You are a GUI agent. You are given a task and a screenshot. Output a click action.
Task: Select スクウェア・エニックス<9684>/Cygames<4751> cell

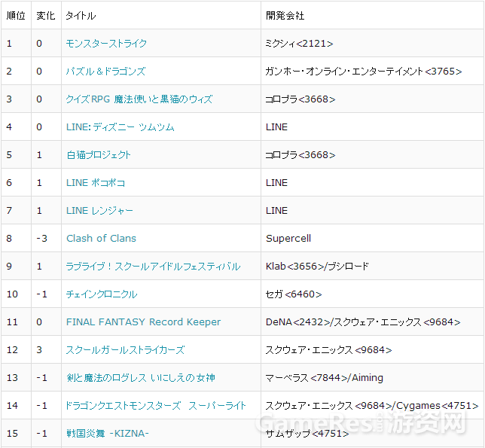(372, 405)
